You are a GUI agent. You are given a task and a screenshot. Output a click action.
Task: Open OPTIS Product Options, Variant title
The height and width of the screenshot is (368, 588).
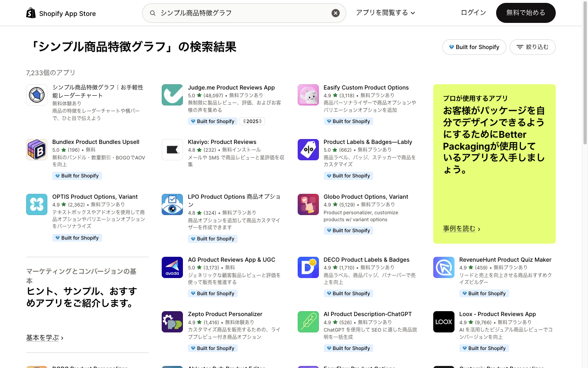(x=95, y=197)
